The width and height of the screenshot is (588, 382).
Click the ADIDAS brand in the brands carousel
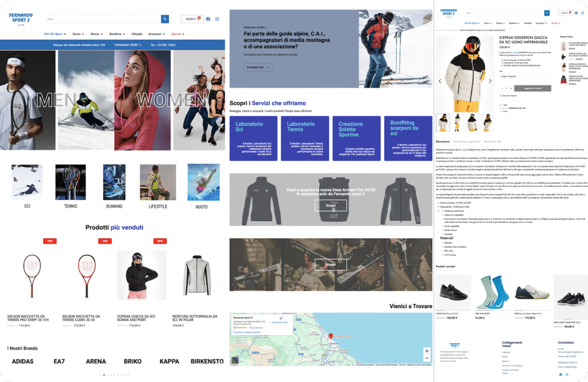click(22, 361)
